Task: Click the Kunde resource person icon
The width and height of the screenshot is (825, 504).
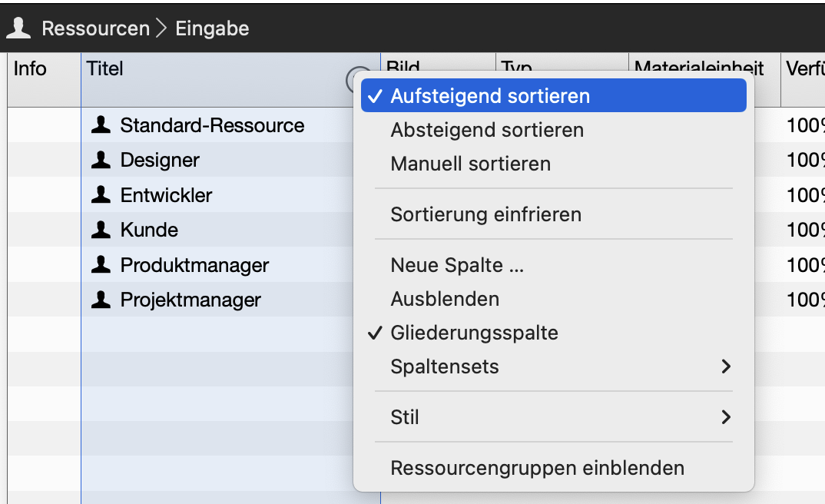Action: coord(101,230)
